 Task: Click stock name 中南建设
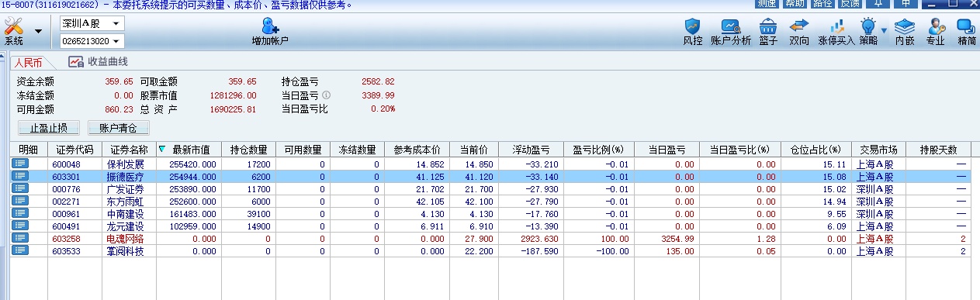coord(126,214)
